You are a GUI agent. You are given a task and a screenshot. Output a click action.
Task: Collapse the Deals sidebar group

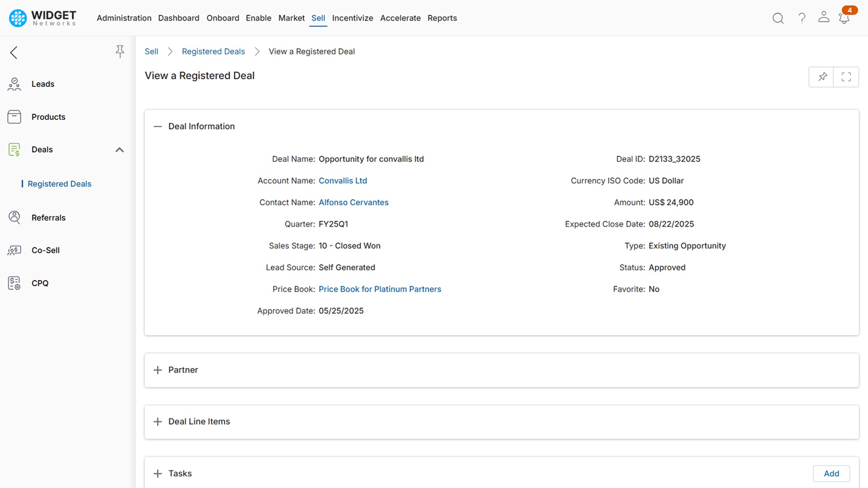click(119, 150)
